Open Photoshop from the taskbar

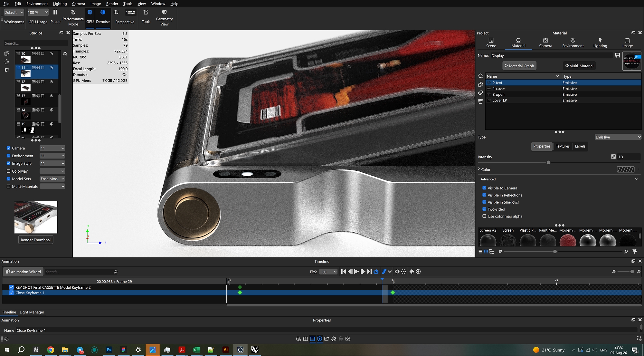tap(109, 350)
